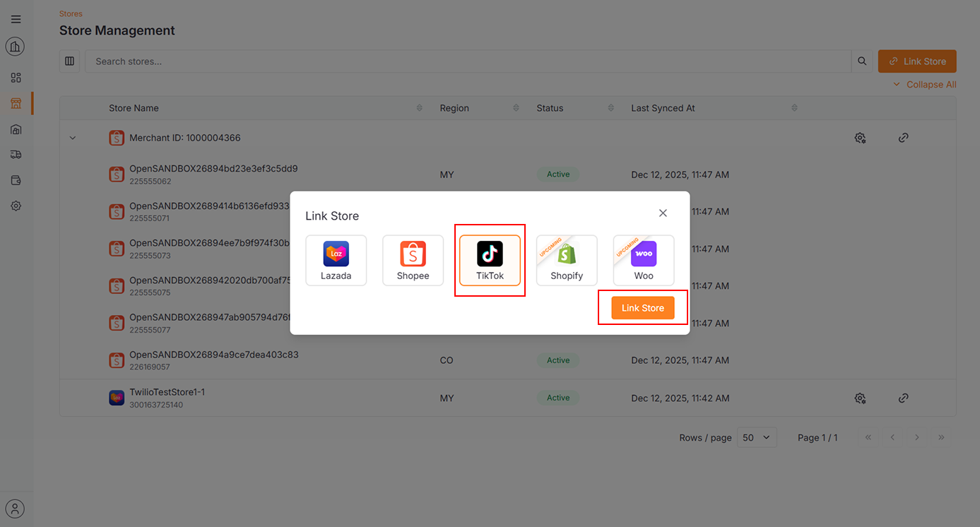Viewport: 980px width, 527px height.
Task: Click the user profile icon at bottom left
Action: pos(15,509)
